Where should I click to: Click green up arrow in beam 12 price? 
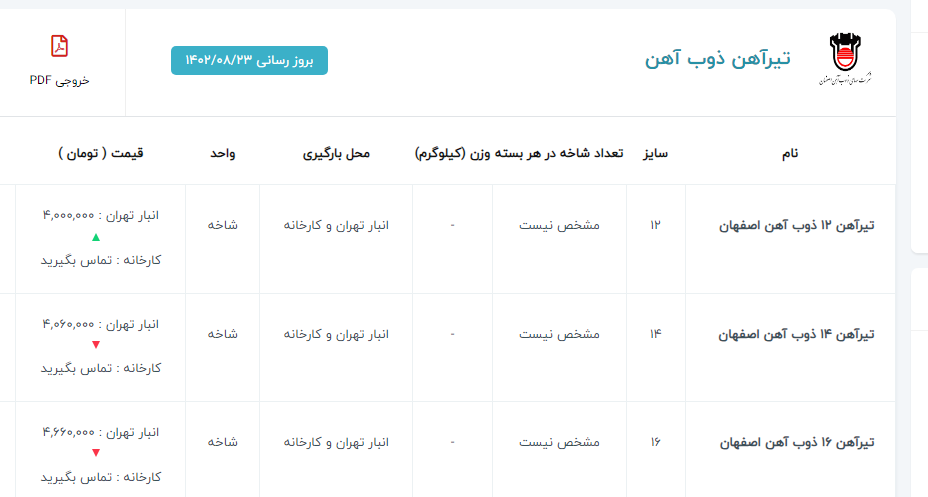[96, 238]
